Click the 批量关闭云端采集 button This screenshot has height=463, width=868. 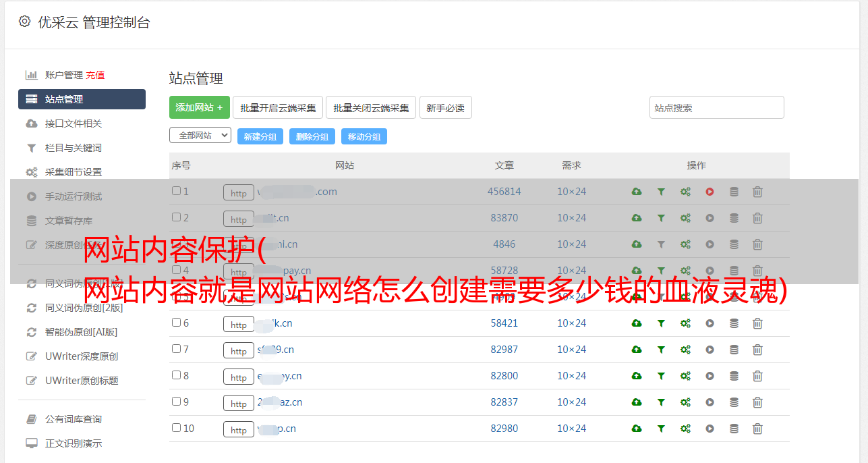[371, 107]
